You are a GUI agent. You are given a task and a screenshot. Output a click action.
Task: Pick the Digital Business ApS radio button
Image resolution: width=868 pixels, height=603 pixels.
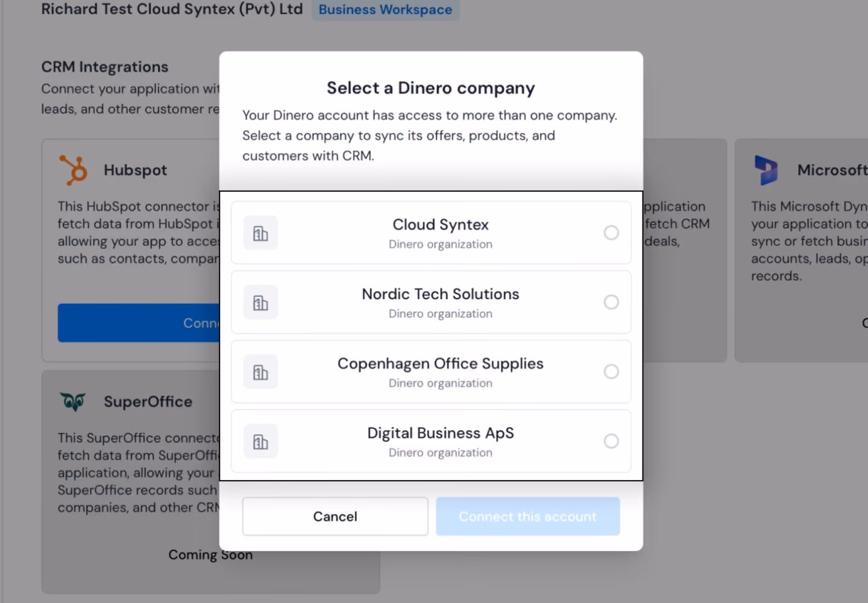(x=611, y=441)
